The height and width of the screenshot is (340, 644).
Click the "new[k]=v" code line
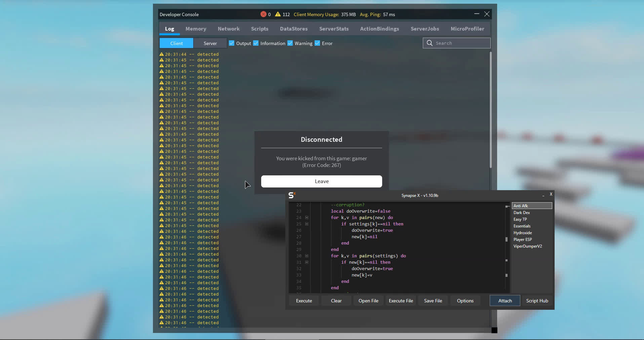(x=362, y=275)
